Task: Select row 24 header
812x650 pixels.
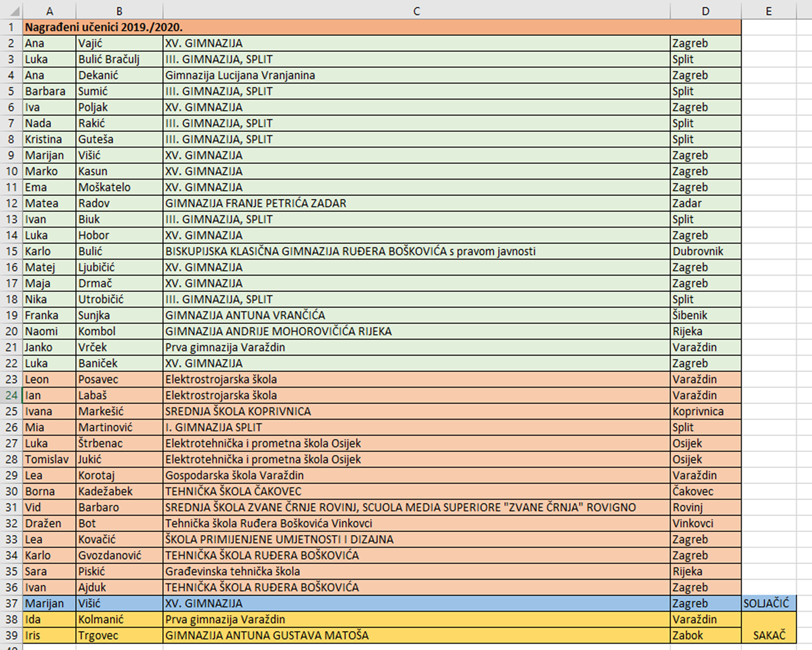Action: [x=11, y=395]
